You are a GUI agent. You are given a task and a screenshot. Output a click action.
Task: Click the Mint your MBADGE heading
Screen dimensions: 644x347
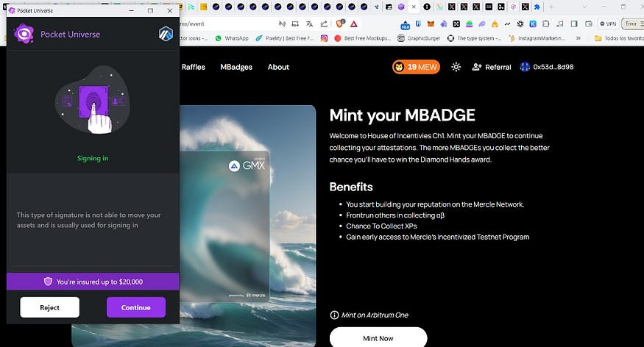point(402,115)
